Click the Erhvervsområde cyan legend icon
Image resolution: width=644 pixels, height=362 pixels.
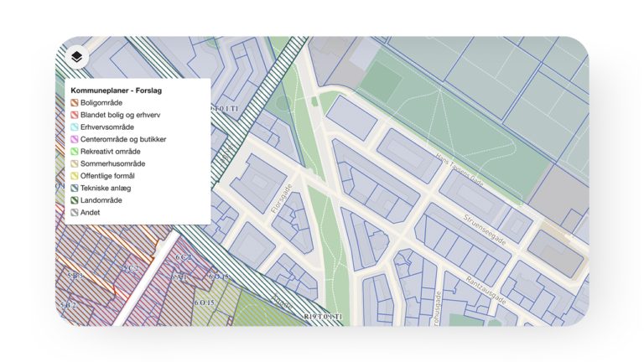[x=74, y=127]
